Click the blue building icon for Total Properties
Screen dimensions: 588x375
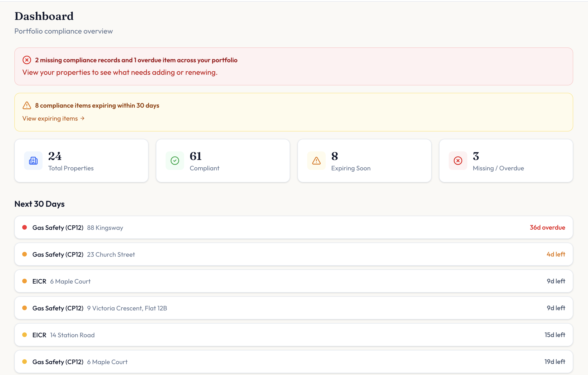click(x=33, y=160)
